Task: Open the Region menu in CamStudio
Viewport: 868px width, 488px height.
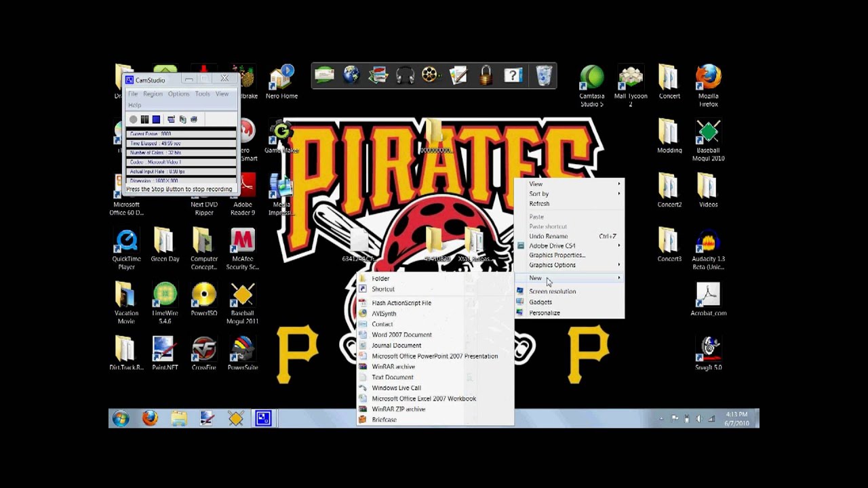Action: pyautogui.click(x=153, y=94)
